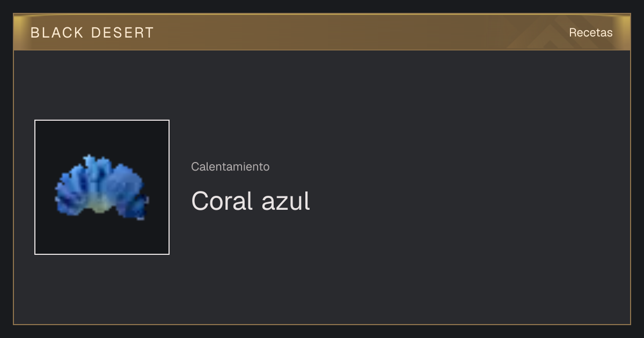Click the gold header banner
This screenshot has height=338, width=644.
click(x=322, y=32)
